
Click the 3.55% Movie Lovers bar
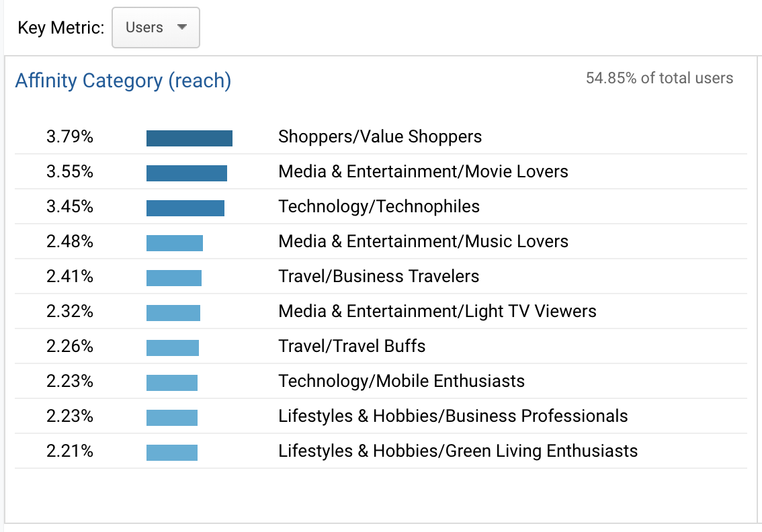(x=187, y=173)
